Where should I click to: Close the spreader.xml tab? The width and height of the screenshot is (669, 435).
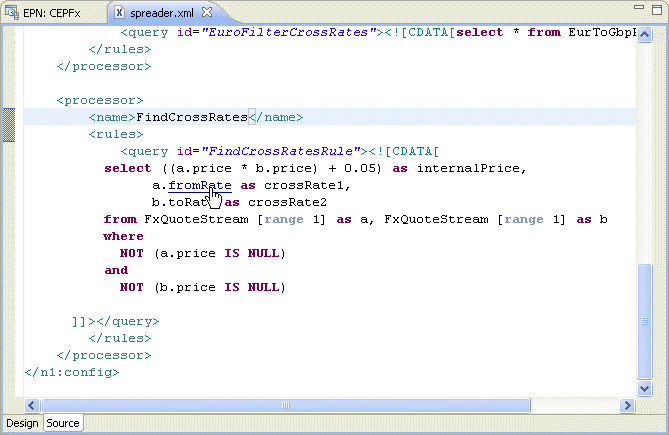click(207, 12)
